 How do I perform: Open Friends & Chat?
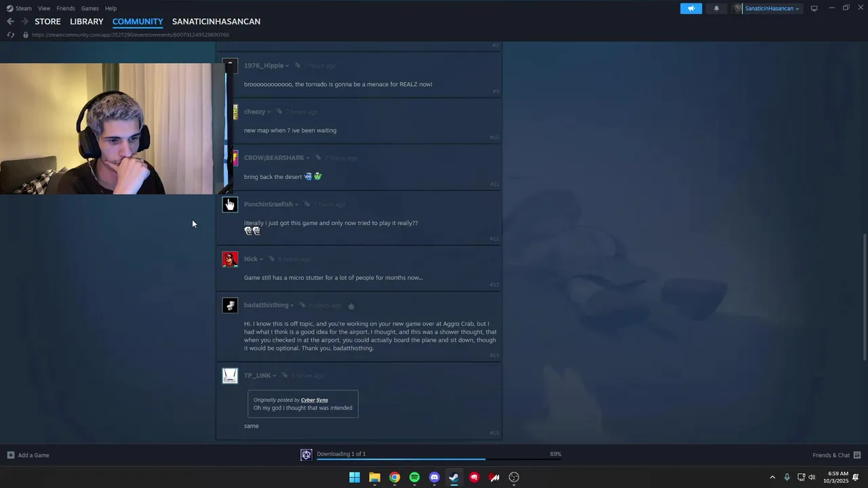[x=836, y=455]
